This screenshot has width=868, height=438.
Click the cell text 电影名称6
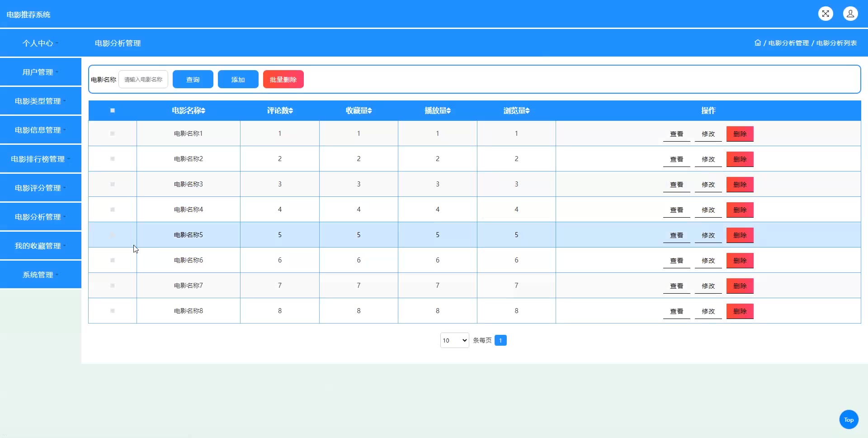point(189,260)
